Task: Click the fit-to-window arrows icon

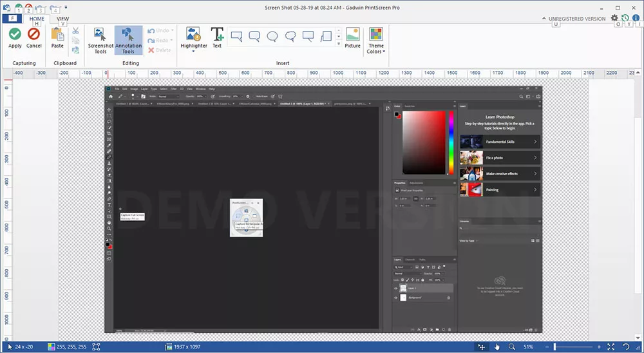Action: tap(611, 347)
